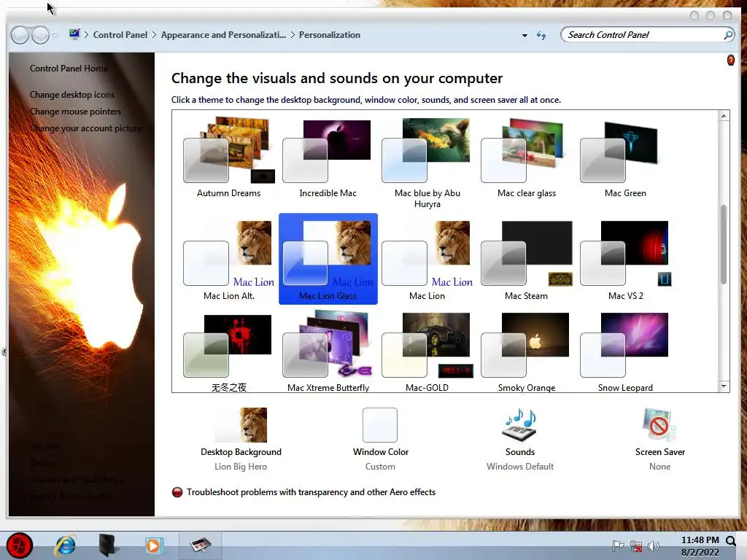This screenshot has width=747, height=560.
Task: Choose the Mac Lion theme
Action: tap(427, 259)
